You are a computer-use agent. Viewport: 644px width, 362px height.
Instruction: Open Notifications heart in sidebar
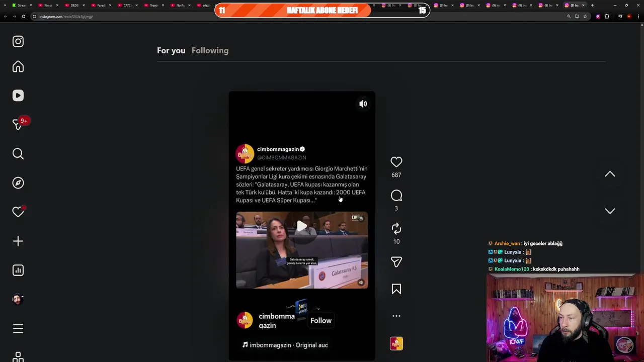pos(18,212)
